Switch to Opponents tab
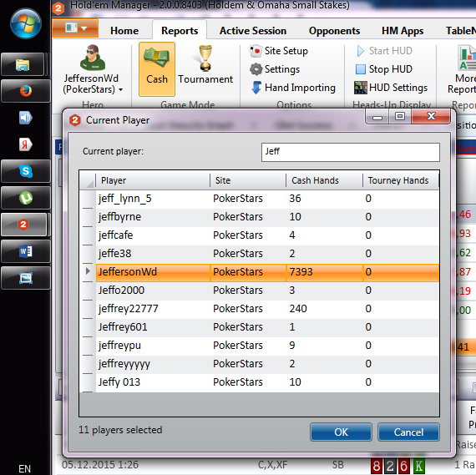Image resolution: width=476 pixels, height=475 pixels. 334,31
